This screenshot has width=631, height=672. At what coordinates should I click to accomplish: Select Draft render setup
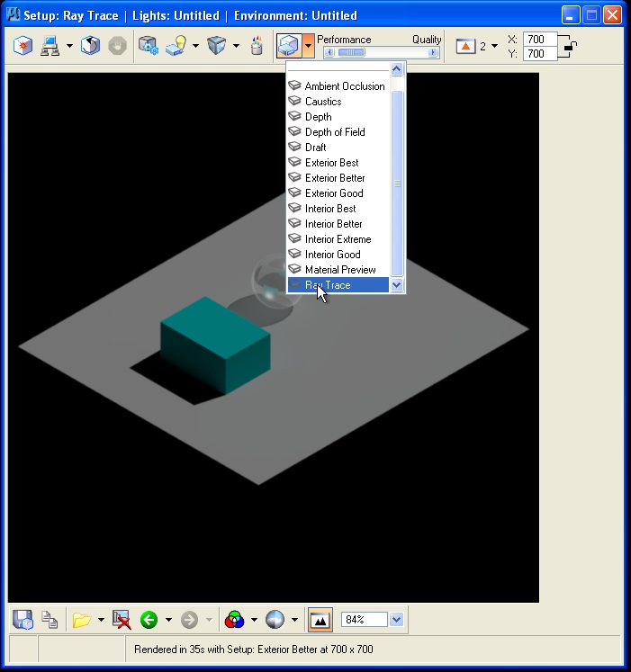click(338, 148)
